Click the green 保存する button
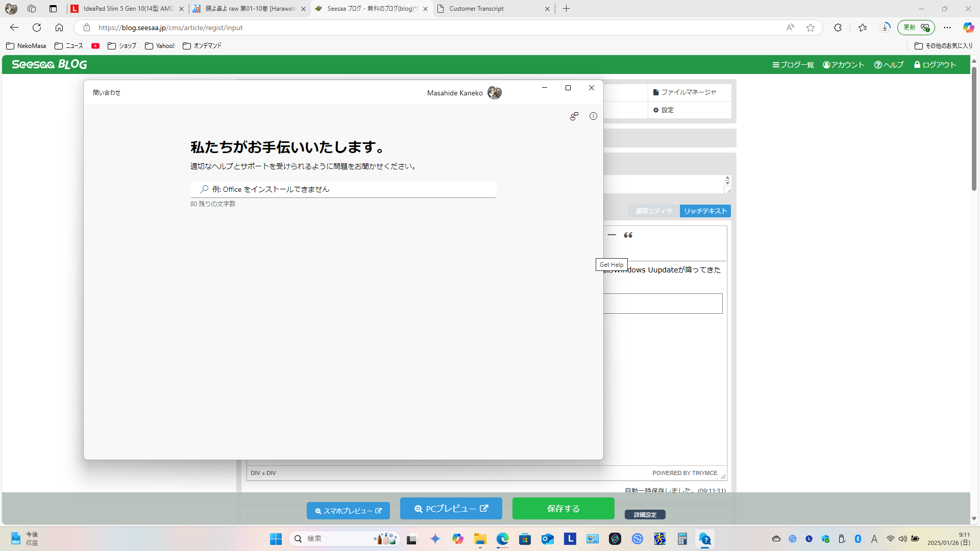This screenshot has width=980, height=551. (x=563, y=509)
